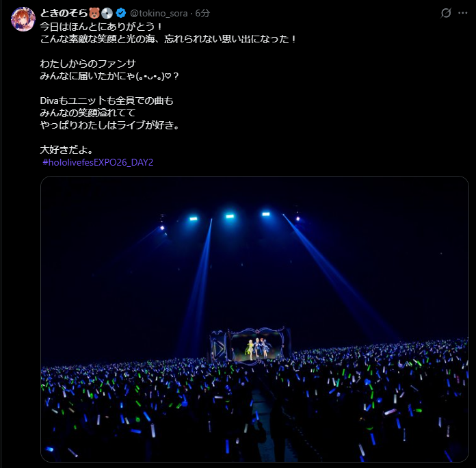Open the ときのそら profile avatar

23,19
